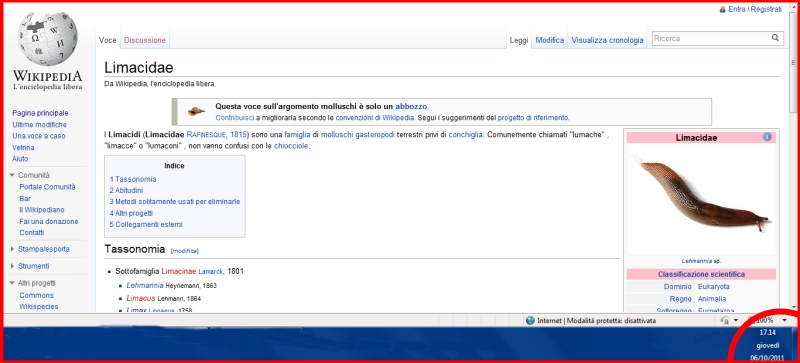Viewport: 800px width, 363px height.
Task: Expand the Strumenti sidebar section
Action: click(12, 266)
